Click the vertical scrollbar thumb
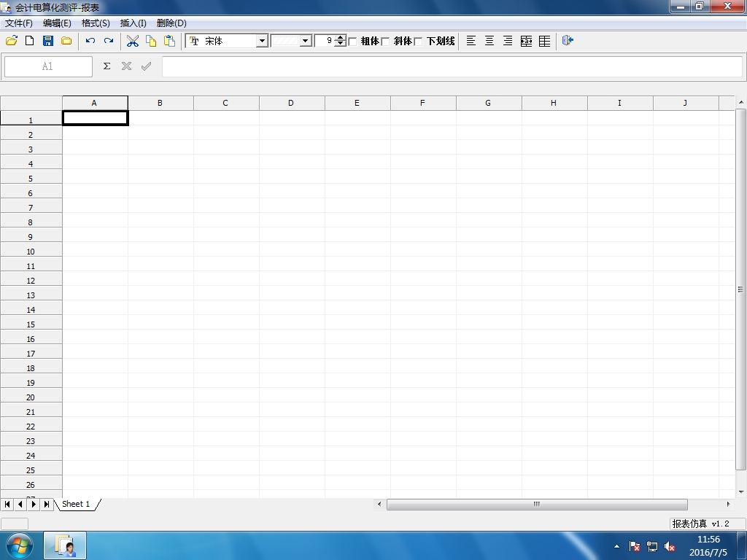747x560 pixels. pos(740,289)
